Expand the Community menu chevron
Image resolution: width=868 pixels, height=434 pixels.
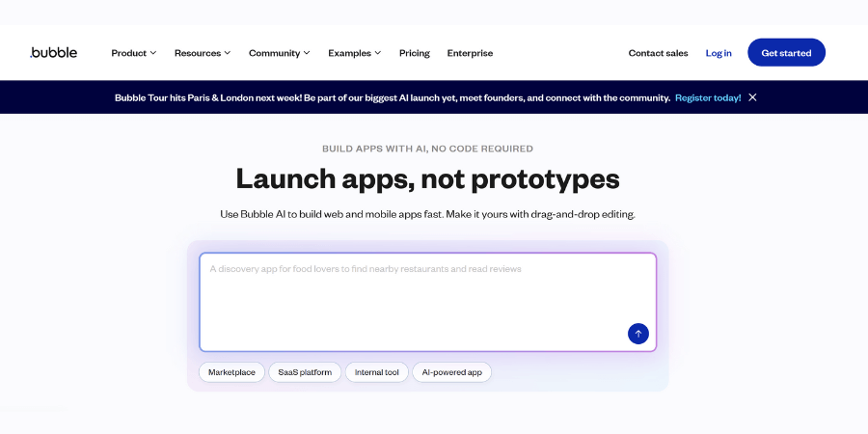coord(307,53)
